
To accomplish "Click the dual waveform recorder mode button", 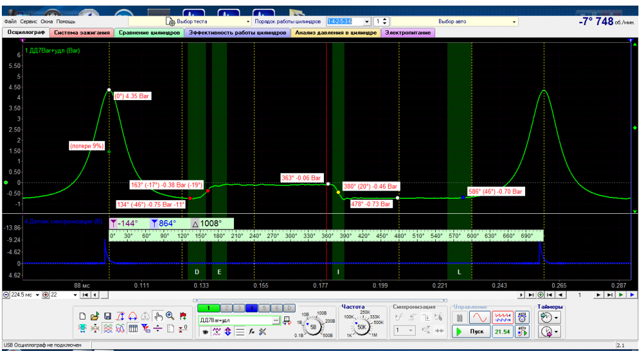I will pyautogui.click(x=502, y=318).
